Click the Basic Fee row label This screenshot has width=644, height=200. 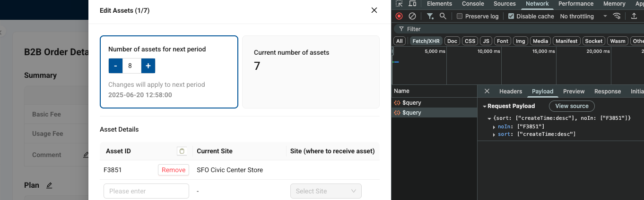click(x=46, y=114)
